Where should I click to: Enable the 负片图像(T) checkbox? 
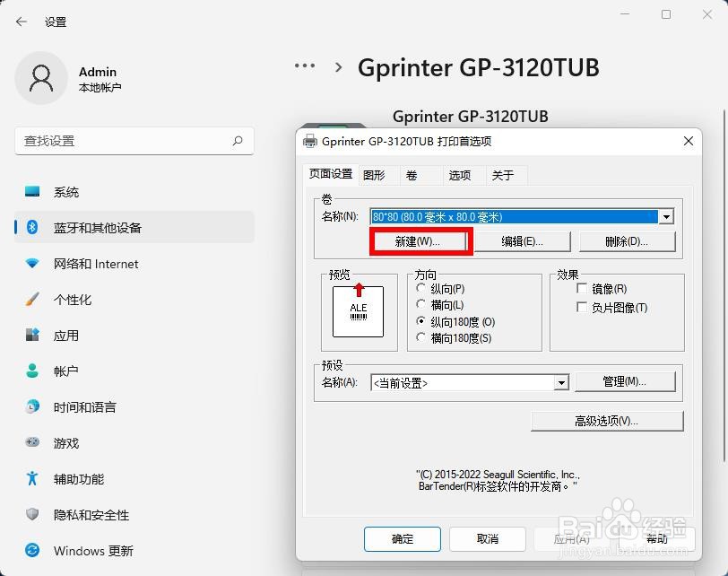(581, 307)
